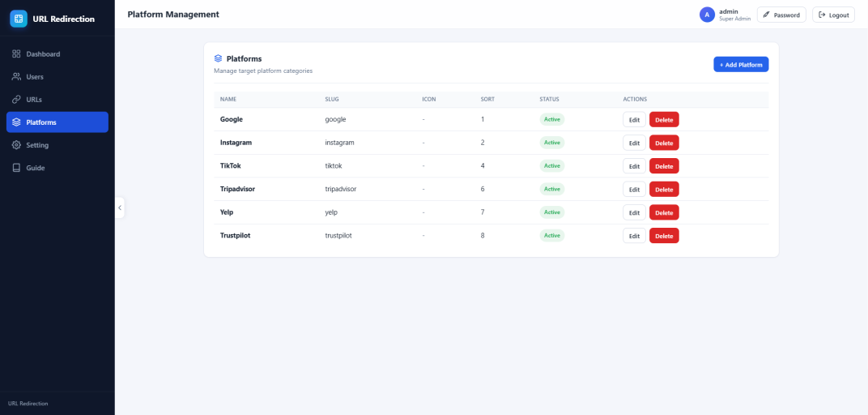The height and width of the screenshot is (415, 868).
Task: Edit the Yelp platform
Action: (634, 212)
